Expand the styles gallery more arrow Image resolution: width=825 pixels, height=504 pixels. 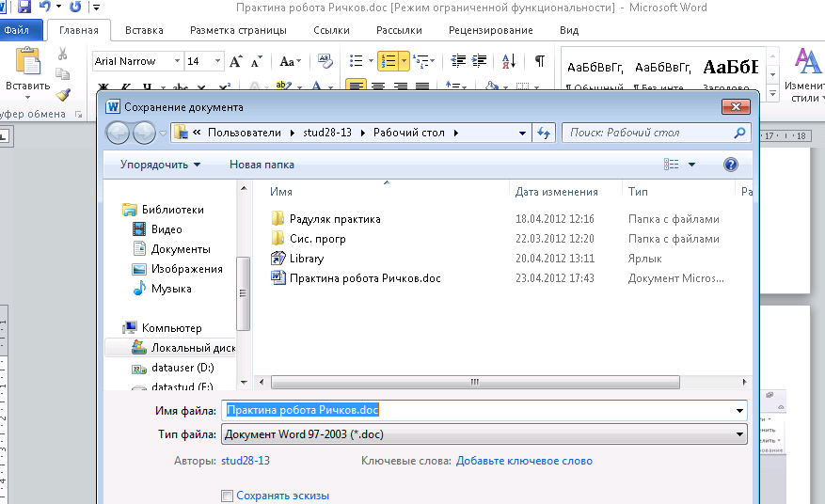(772, 94)
